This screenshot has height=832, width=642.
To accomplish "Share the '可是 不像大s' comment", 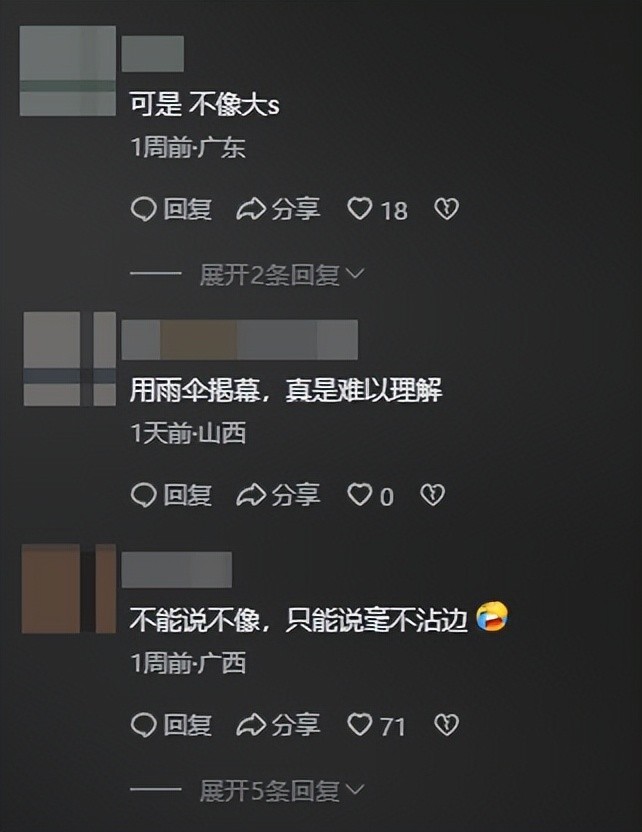I will coord(278,209).
